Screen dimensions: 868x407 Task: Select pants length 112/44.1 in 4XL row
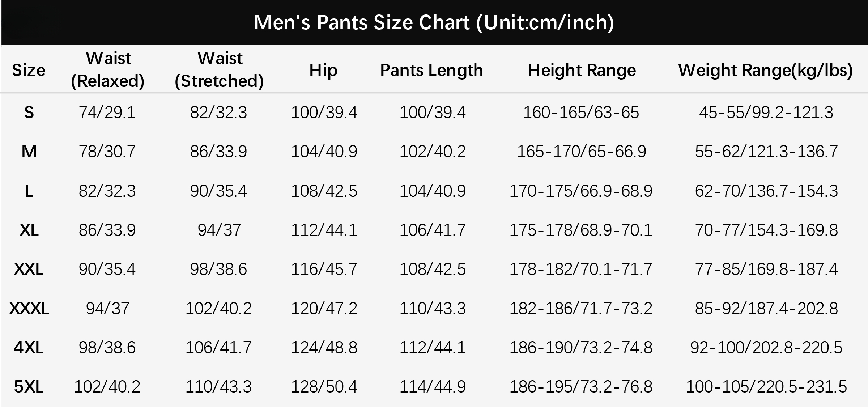coord(433,348)
